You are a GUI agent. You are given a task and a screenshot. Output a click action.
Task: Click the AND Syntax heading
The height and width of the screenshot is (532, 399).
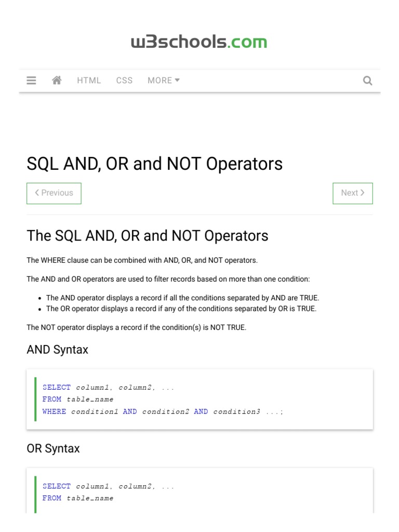(x=57, y=350)
